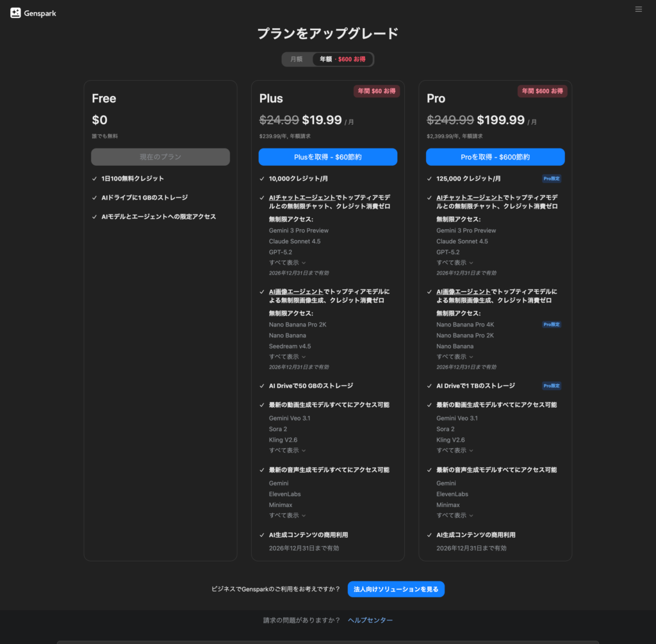This screenshot has height=644, width=656.
Task: Switch billing to 月額
Action: click(297, 59)
